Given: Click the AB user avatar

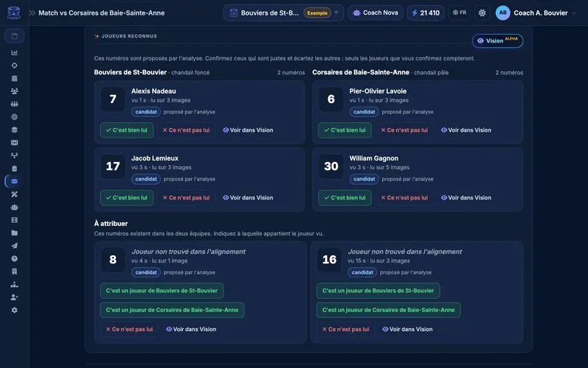Looking at the screenshot, I should point(503,13).
